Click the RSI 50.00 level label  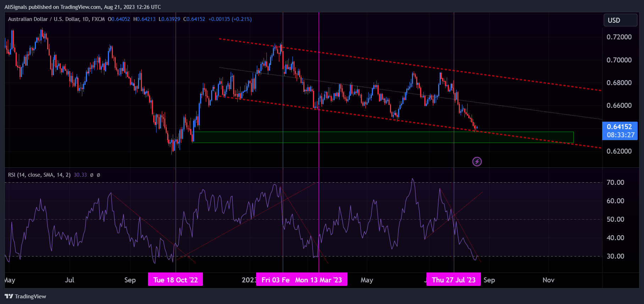pyautogui.click(x=615, y=219)
